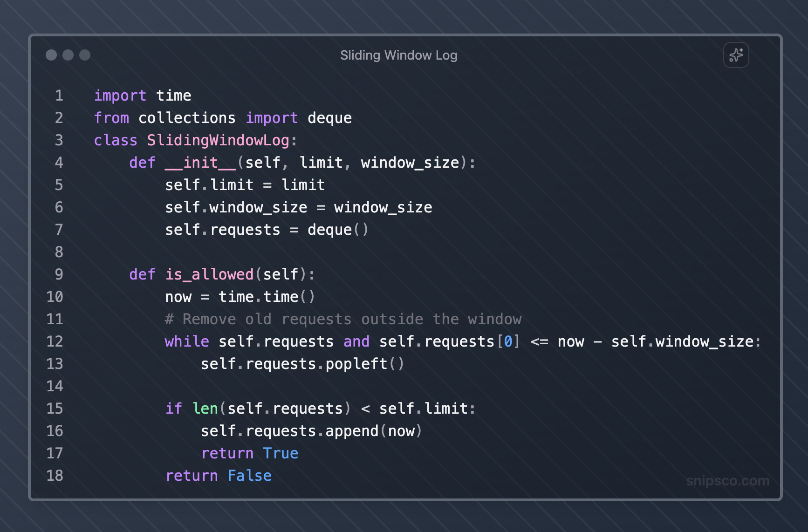Click the popleft call on line 13
808x532 pixels.
point(356,364)
